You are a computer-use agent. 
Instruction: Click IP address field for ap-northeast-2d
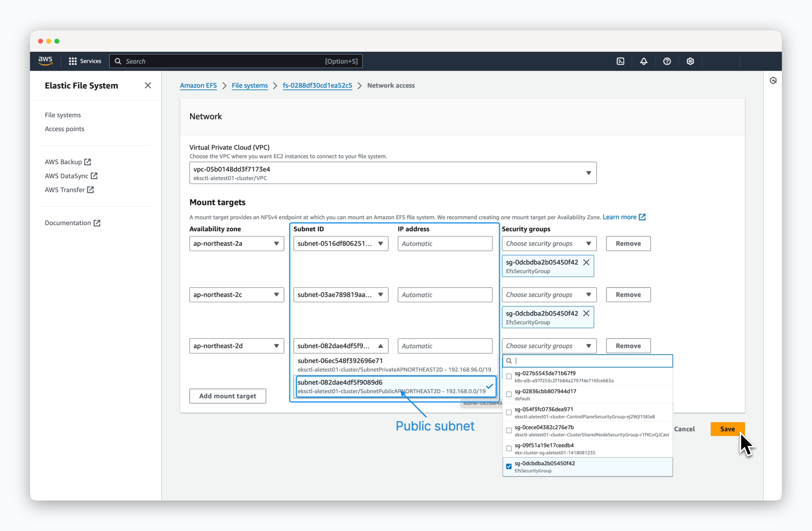tap(445, 346)
